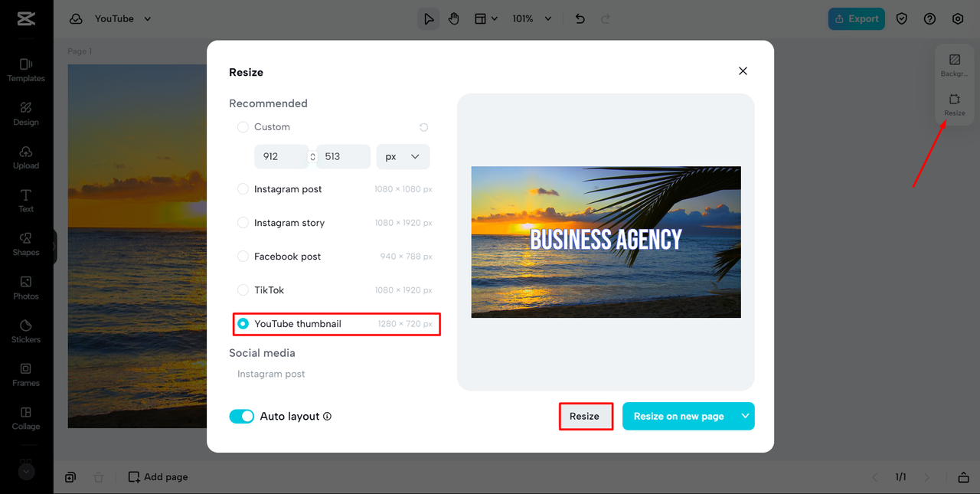The width and height of the screenshot is (980, 494).
Task: Click the height field showing 513
Action: click(343, 156)
